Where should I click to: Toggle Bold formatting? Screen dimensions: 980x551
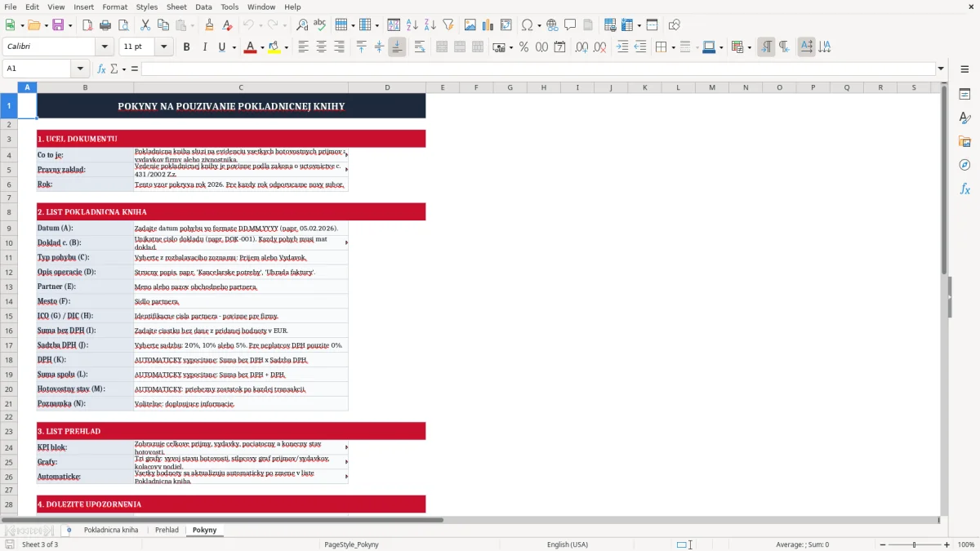tap(187, 47)
